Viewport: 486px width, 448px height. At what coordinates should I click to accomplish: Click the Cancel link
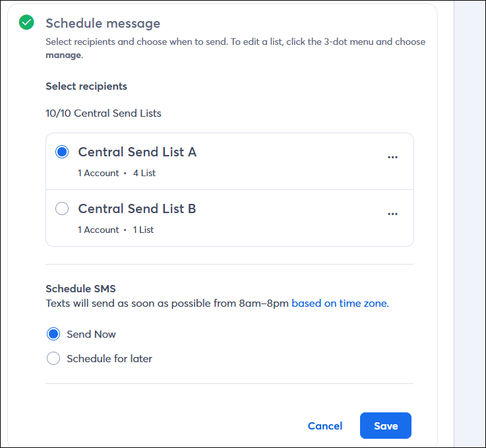(x=325, y=426)
